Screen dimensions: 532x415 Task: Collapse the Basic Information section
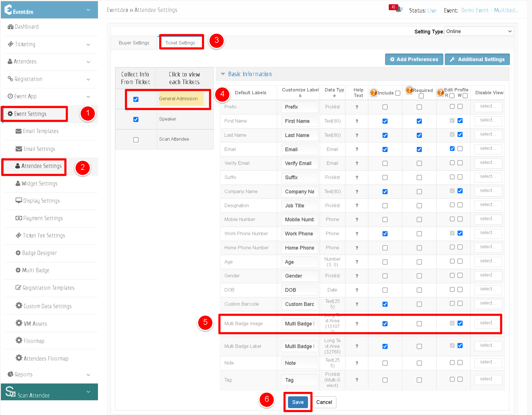[223, 74]
